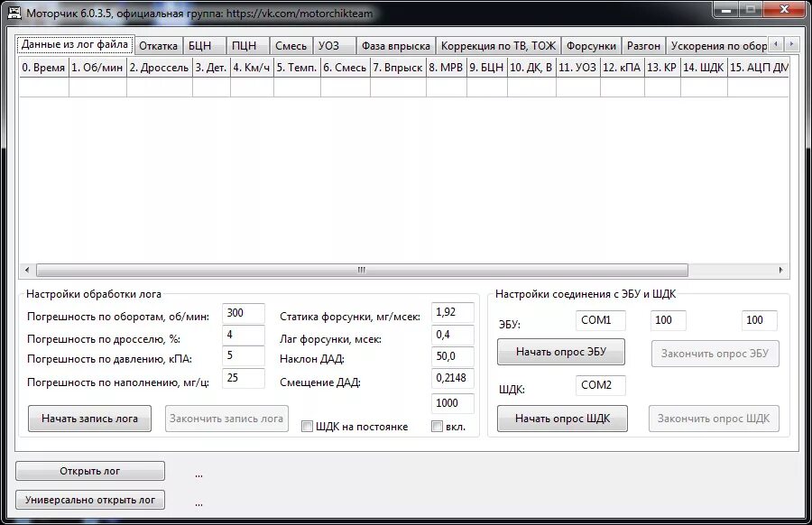Click the ЭБУ port field with COM1
The image size is (812, 525).
coord(600,320)
